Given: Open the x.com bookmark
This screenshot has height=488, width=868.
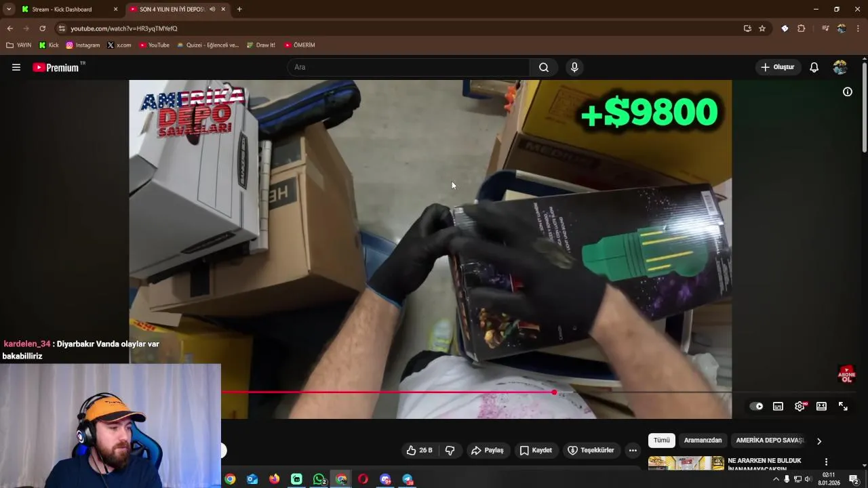Looking at the screenshot, I should [119, 45].
